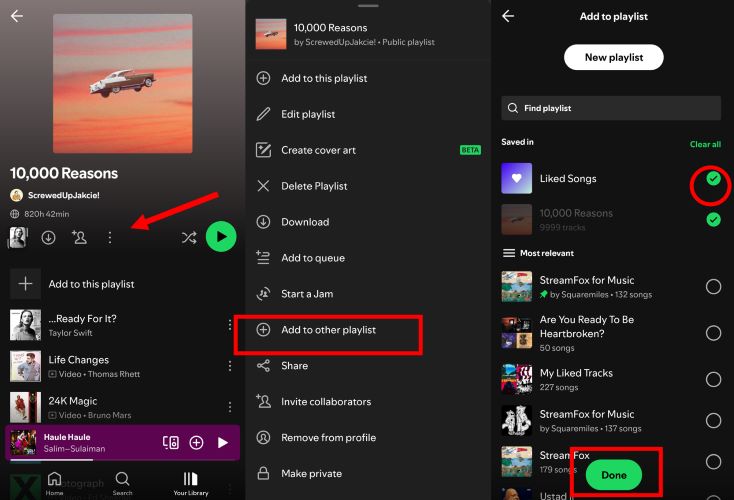Click the New playlist button
Viewport: 734px width, 500px height.
point(613,57)
